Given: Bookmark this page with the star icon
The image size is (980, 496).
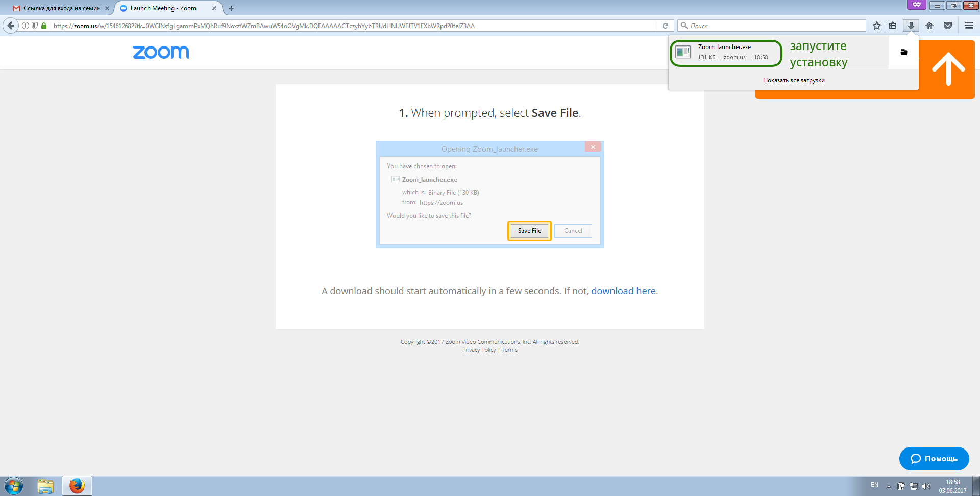Looking at the screenshot, I should point(877,26).
